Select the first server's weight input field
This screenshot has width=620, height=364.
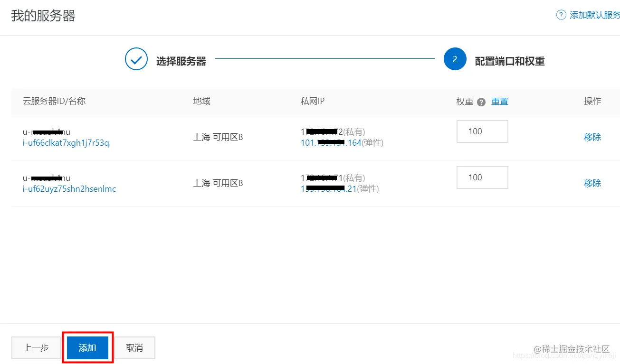click(x=482, y=131)
